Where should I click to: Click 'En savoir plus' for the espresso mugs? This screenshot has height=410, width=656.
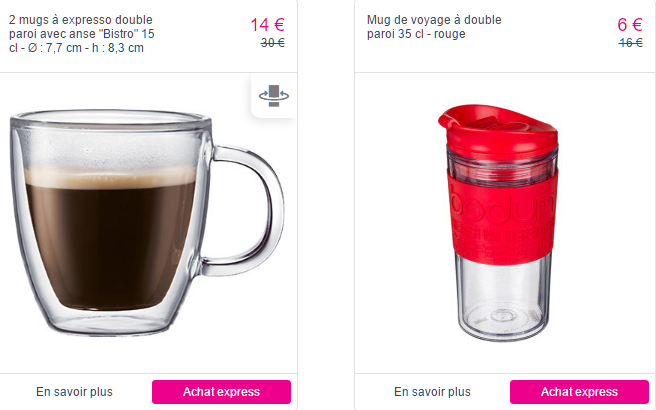pos(74,392)
